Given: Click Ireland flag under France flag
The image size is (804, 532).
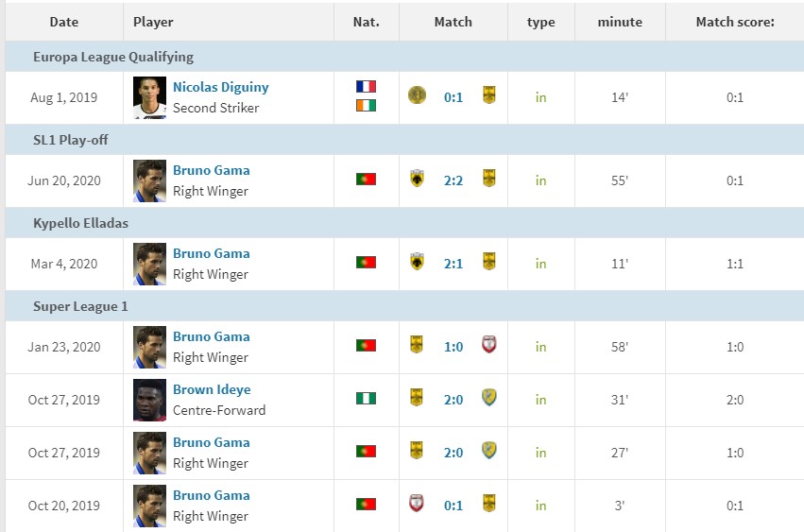Looking at the screenshot, I should click(367, 105).
